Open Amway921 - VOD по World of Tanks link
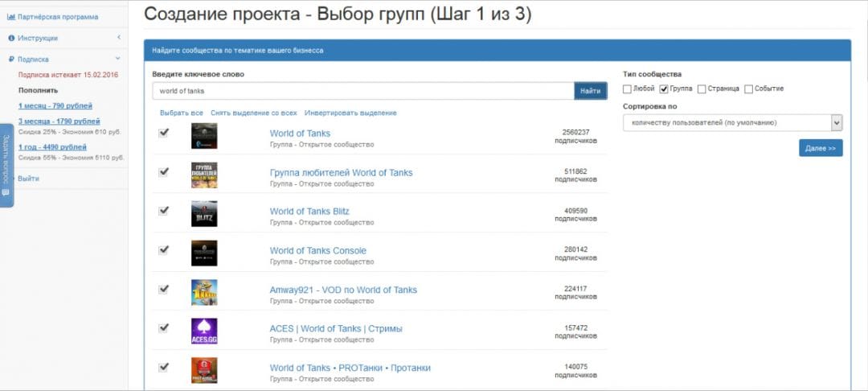 point(343,290)
